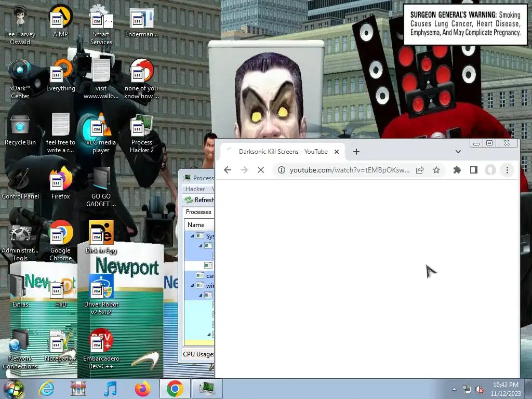Open the Control Panel desktop icon
Image resolution: width=532 pixels, height=399 pixels.
coord(20,183)
